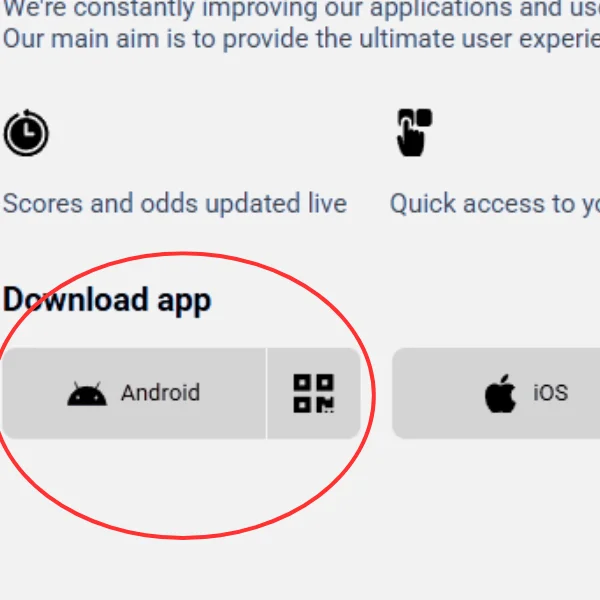
Task: Click the word Android on the download button
Action: [x=160, y=393]
